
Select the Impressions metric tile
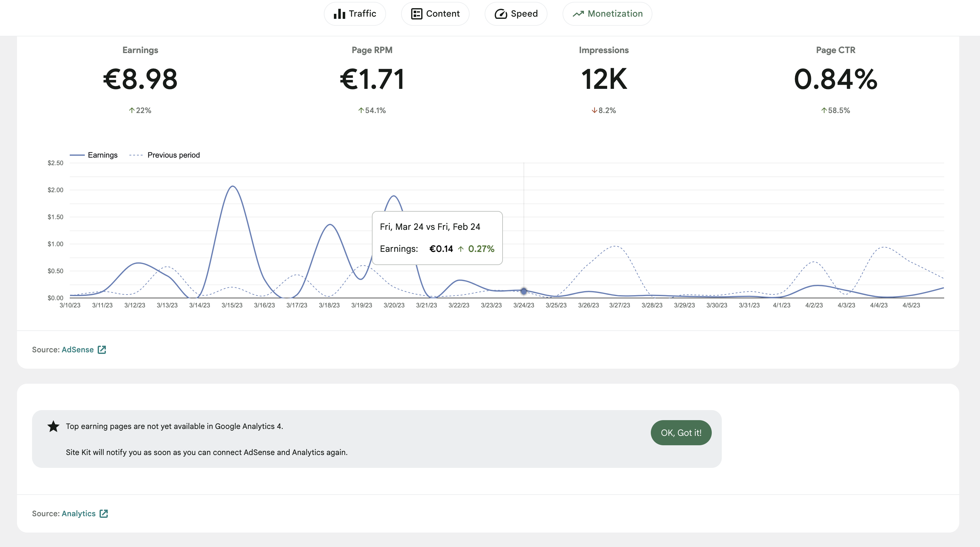coord(603,80)
